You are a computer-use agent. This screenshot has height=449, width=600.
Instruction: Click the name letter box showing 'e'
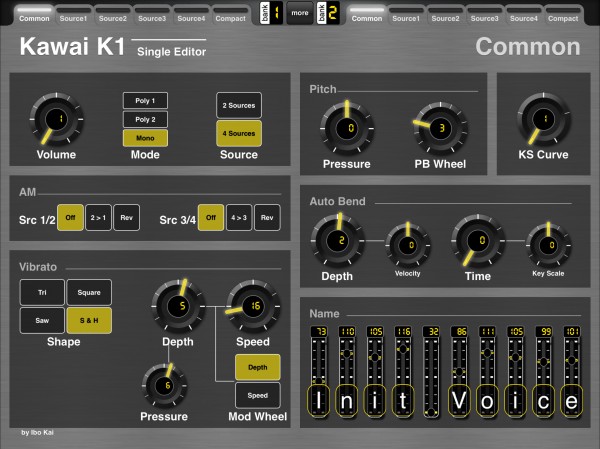coord(572,401)
